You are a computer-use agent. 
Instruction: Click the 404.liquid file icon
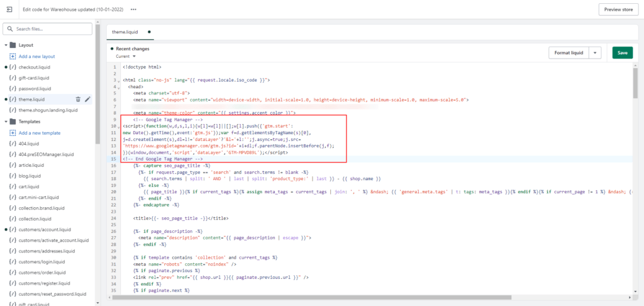point(13,144)
